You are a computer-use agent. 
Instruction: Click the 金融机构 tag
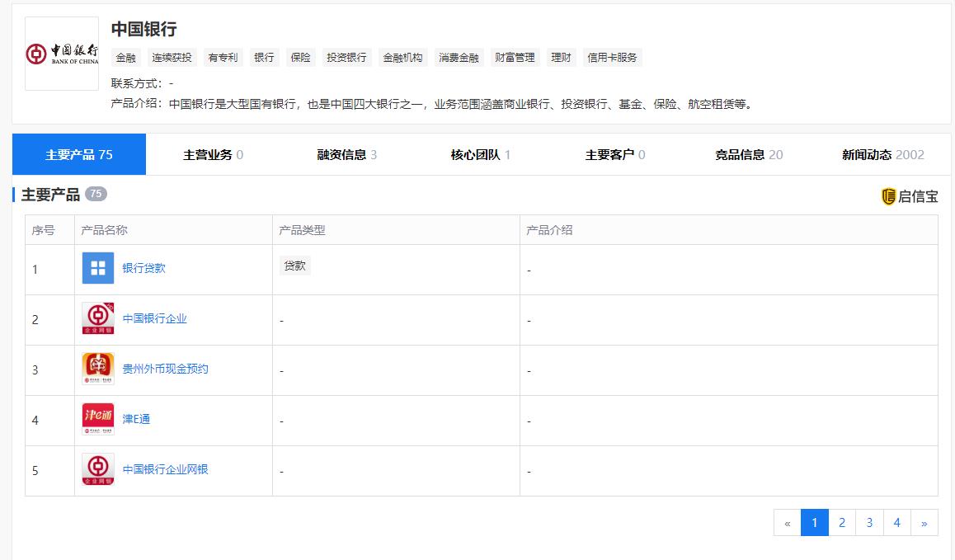click(402, 57)
